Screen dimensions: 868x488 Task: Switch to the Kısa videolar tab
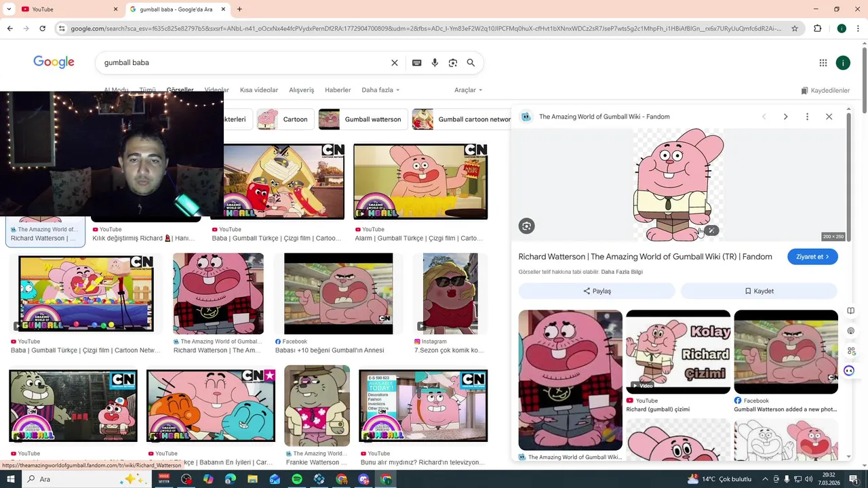(x=259, y=90)
